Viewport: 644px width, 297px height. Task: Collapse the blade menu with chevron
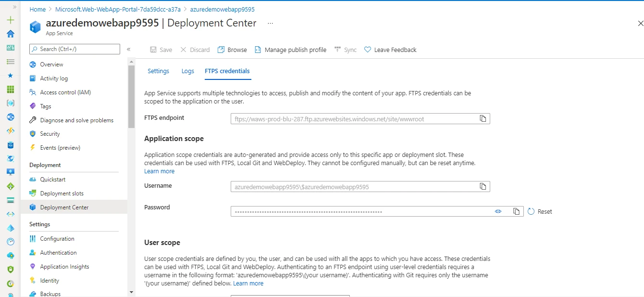(129, 49)
